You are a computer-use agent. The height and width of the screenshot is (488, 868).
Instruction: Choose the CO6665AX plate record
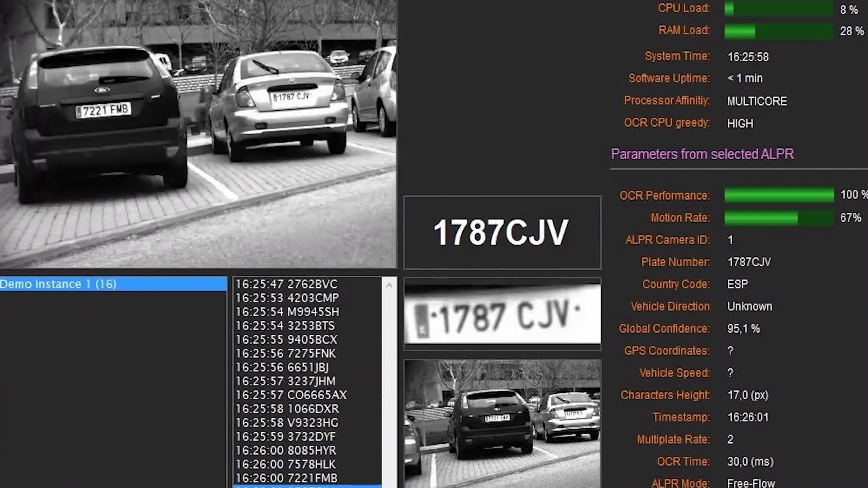[291, 395]
